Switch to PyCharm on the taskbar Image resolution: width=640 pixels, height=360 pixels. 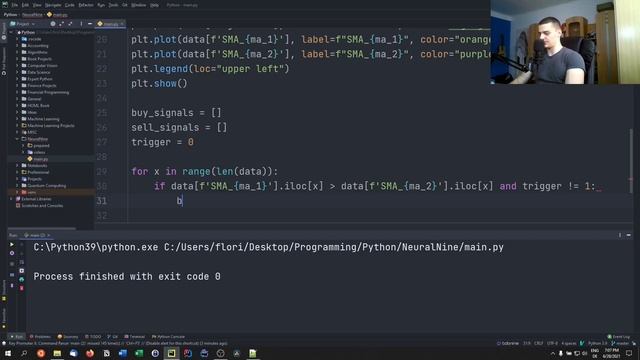pyautogui.click(x=171, y=353)
